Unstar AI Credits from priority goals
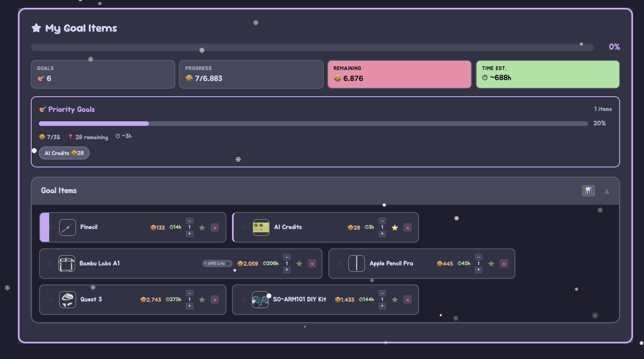The height and width of the screenshot is (359, 644). tap(395, 228)
